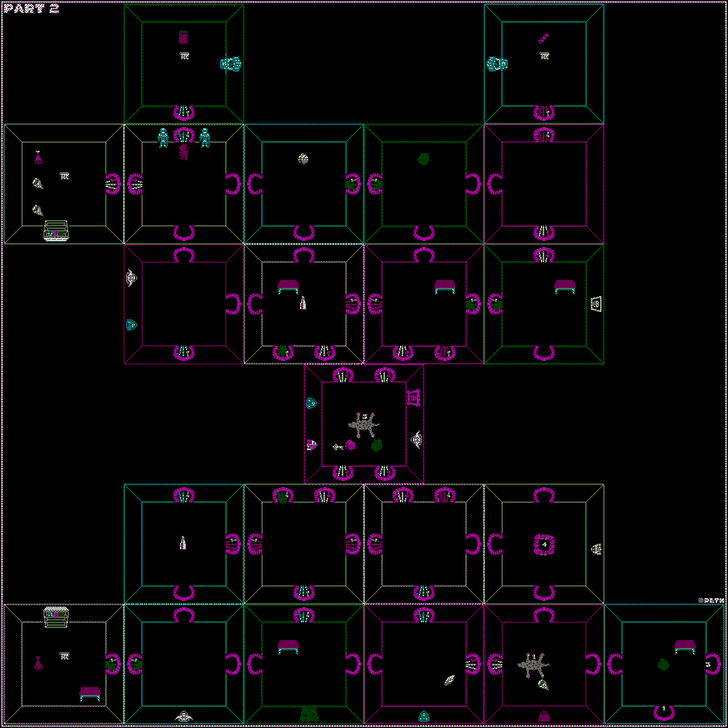Image resolution: width=728 pixels, height=728 pixels.
Task: Click the bookshelf in the upper-left room
Action: tap(57, 230)
